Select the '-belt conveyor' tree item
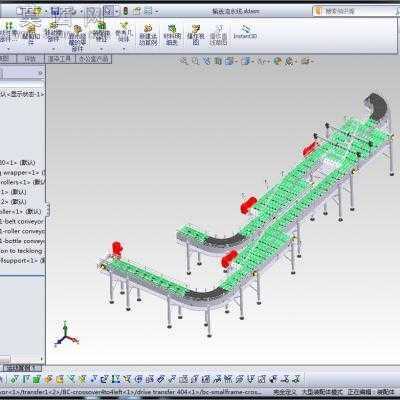This screenshot has width=400, height=400. 22,221
